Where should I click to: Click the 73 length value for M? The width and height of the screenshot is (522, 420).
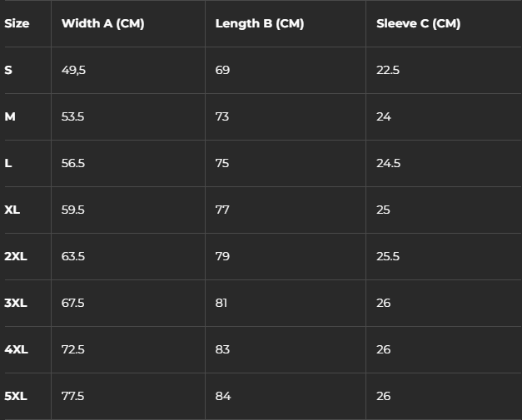222,116
